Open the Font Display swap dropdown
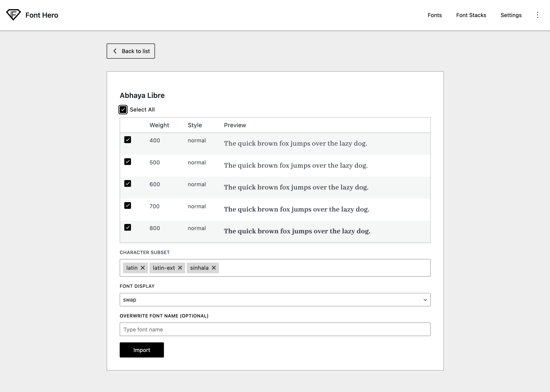 275,300
